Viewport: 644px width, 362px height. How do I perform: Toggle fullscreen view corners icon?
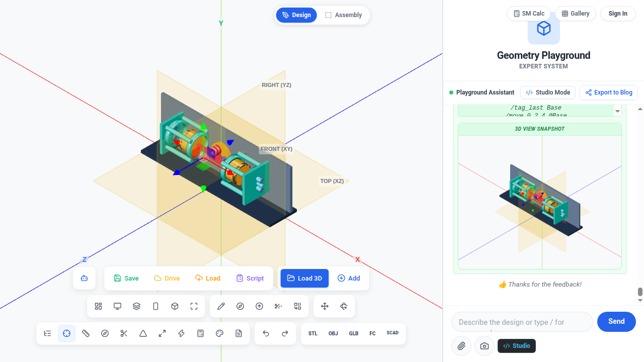pos(194,306)
